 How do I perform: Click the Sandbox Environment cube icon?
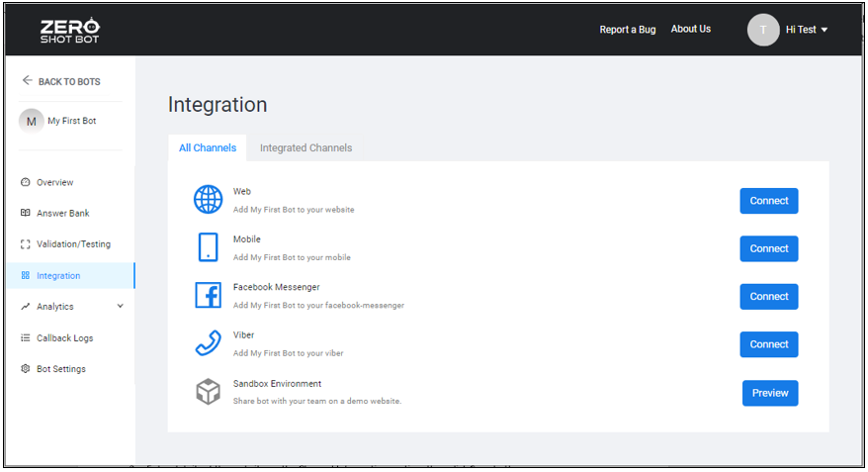point(208,392)
